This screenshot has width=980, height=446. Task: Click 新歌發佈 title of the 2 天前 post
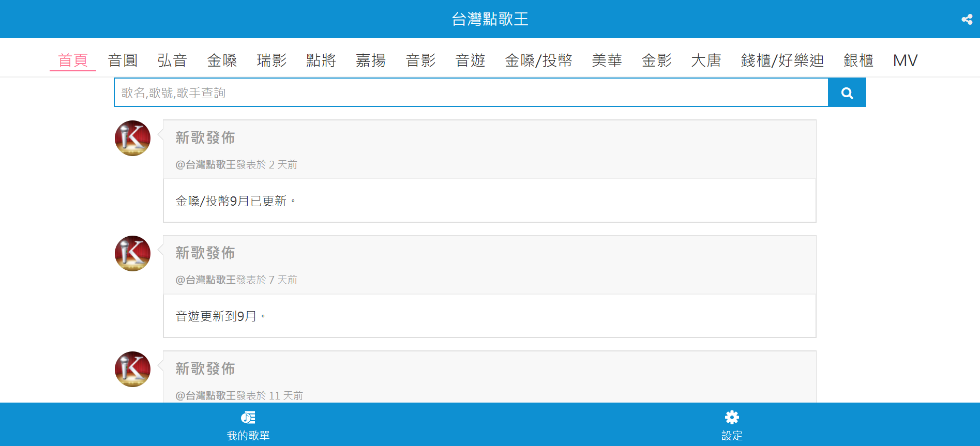coord(205,137)
